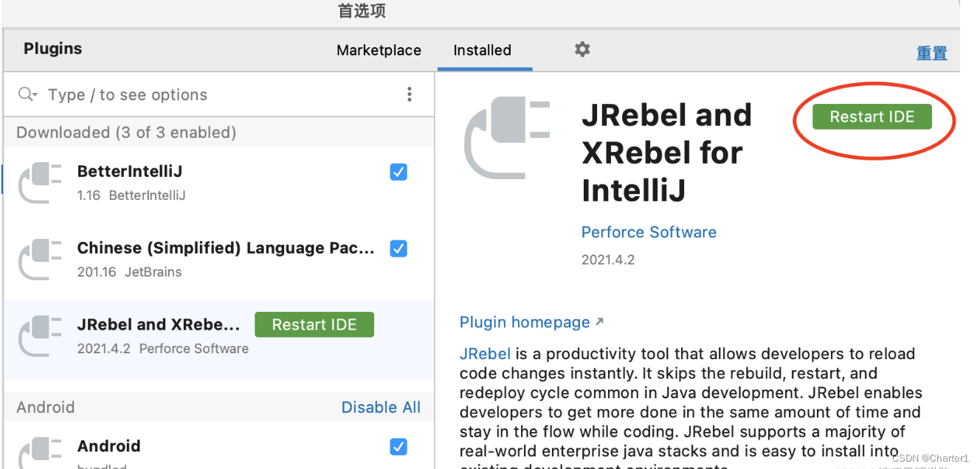Click the Chinese Language Pack plugin icon

click(40, 260)
